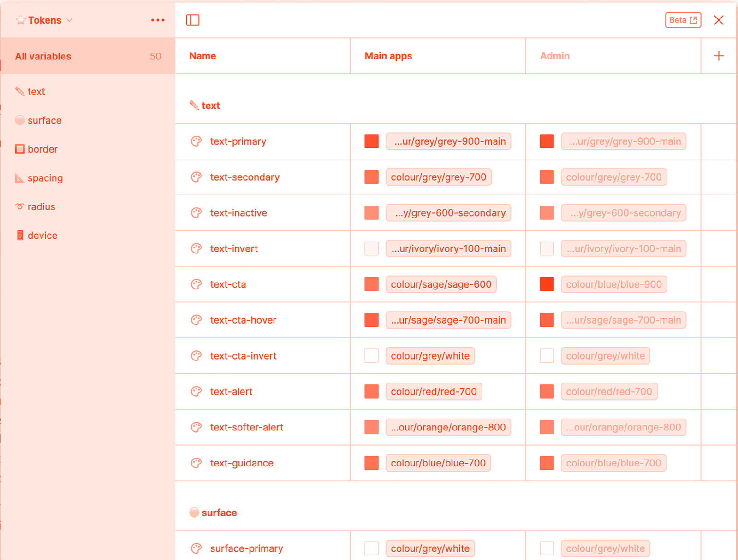Click the Name column header

(202, 56)
